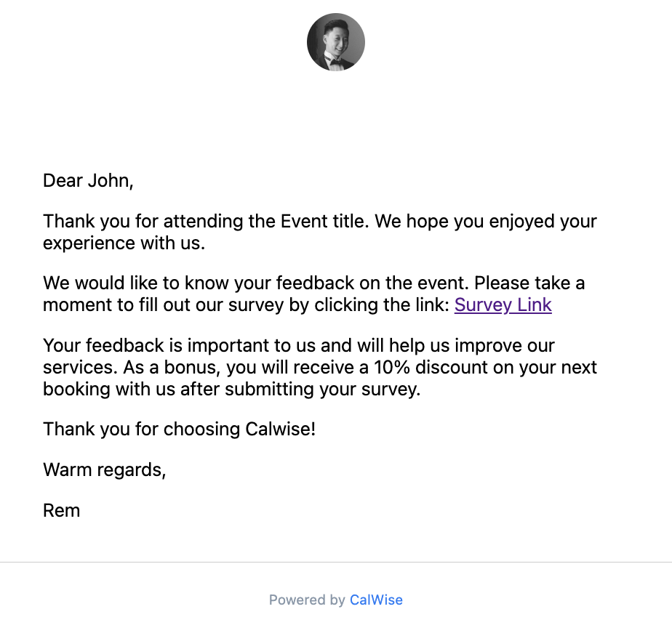The height and width of the screenshot is (641, 672).
Task: Click 'Thank you for choosing Calwise!' line
Action: tap(179, 429)
